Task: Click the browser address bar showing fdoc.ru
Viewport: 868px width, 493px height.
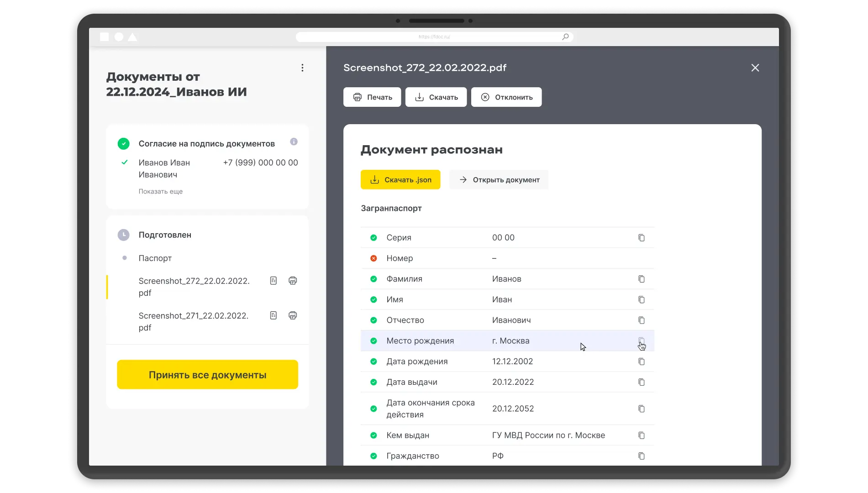Action: tap(434, 37)
